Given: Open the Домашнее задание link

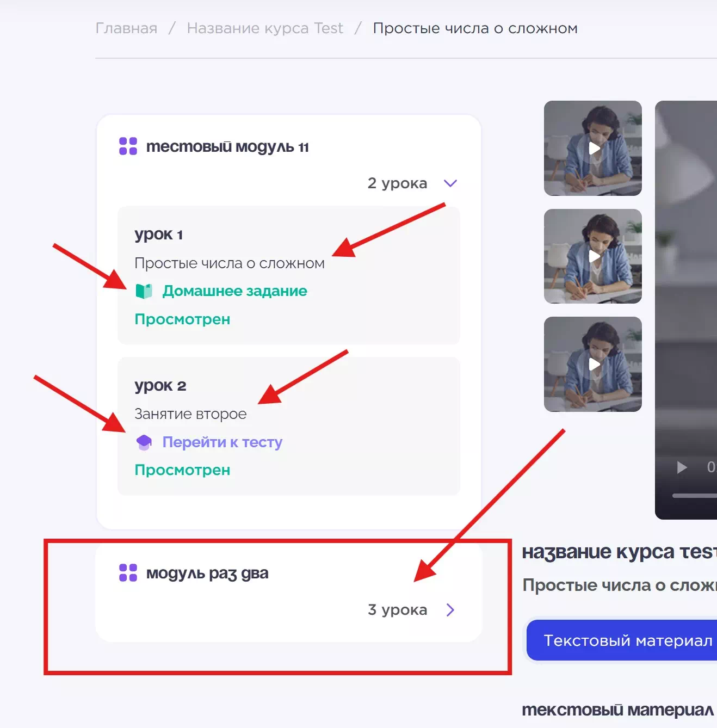Looking at the screenshot, I should pyautogui.click(x=234, y=291).
